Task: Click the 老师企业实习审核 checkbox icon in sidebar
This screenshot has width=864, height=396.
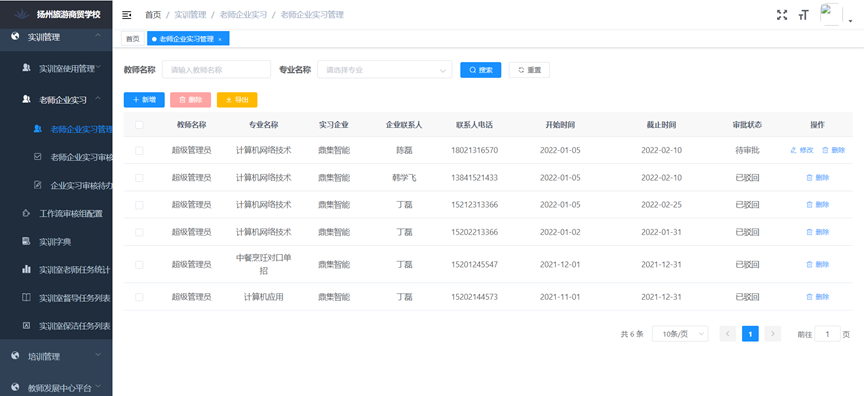Action: (37, 156)
